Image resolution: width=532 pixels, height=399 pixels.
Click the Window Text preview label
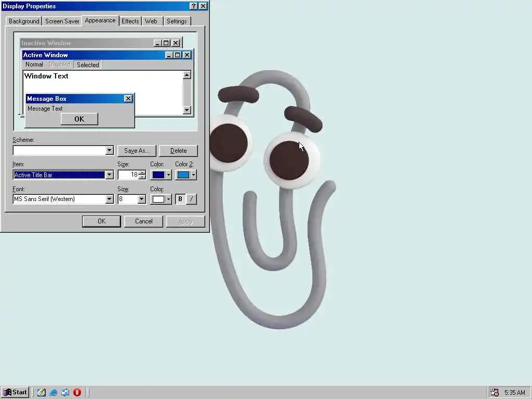(46, 76)
